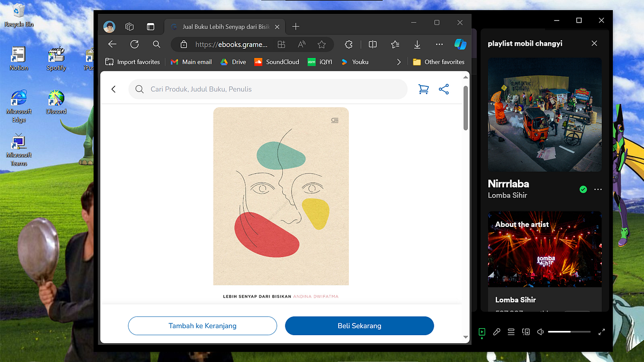Start Read Aloud from address bar
The height and width of the screenshot is (362, 644).
(x=302, y=45)
